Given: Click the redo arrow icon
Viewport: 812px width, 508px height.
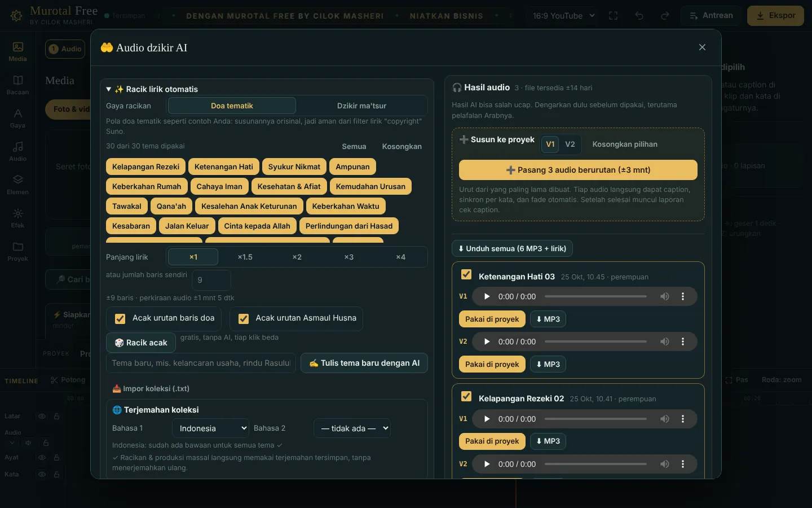Looking at the screenshot, I should 665,16.
